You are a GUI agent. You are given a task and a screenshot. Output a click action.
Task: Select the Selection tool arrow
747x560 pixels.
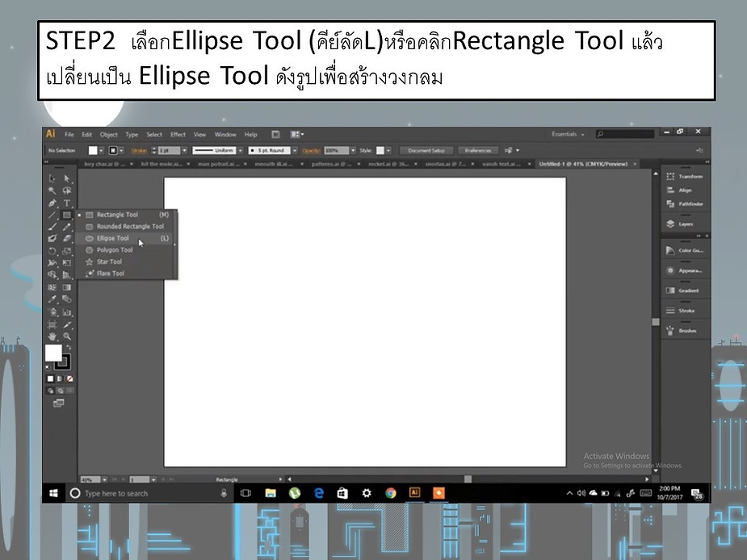[x=52, y=178]
